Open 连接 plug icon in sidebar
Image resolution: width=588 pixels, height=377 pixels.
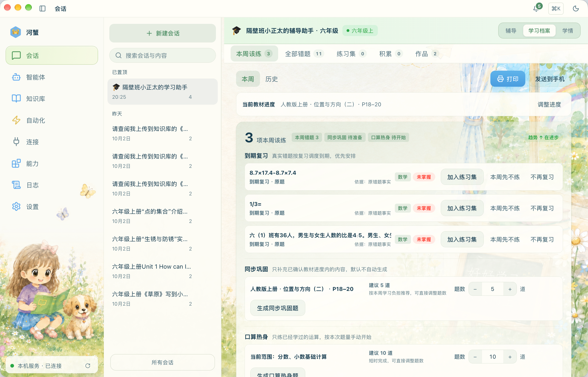16,142
